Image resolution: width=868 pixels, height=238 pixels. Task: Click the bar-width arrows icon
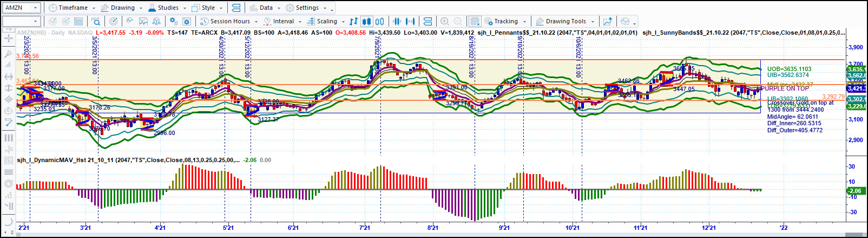[x=410, y=21]
